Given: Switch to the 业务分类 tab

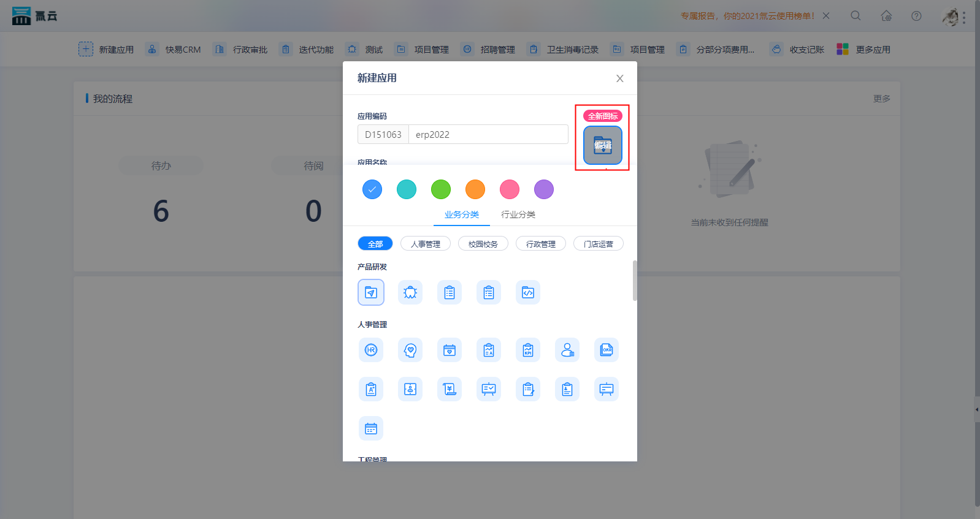Looking at the screenshot, I should (462, 214).
